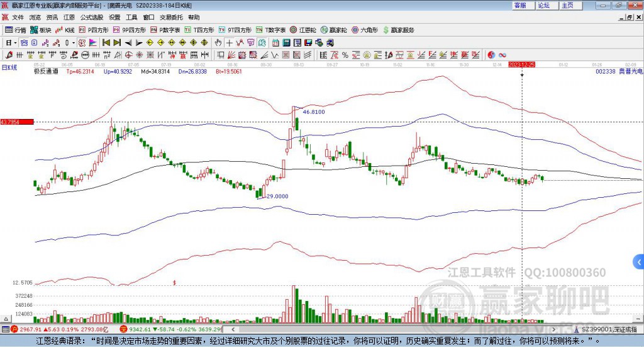This screenshot has height=347, width=644.
Task: Click the 2023-12-25 date marker
Action: coord(521,65)
